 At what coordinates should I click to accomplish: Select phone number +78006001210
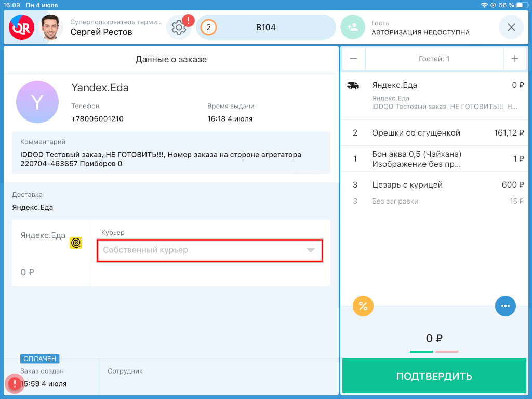[97, 119]
